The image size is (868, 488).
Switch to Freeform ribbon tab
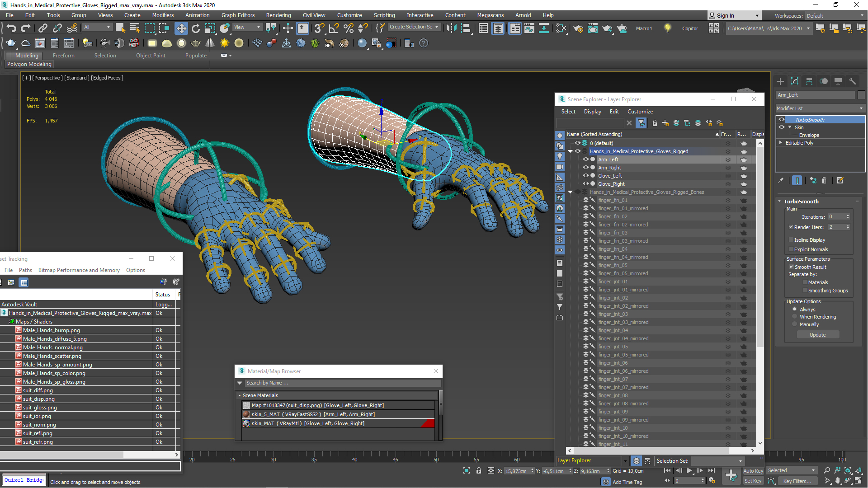(x=64, y=56)
